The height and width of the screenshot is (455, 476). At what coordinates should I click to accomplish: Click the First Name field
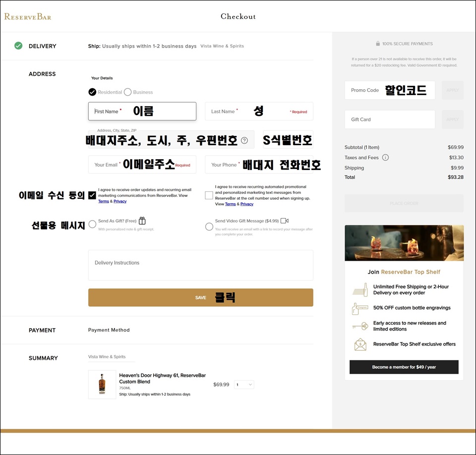pos(142,111)
